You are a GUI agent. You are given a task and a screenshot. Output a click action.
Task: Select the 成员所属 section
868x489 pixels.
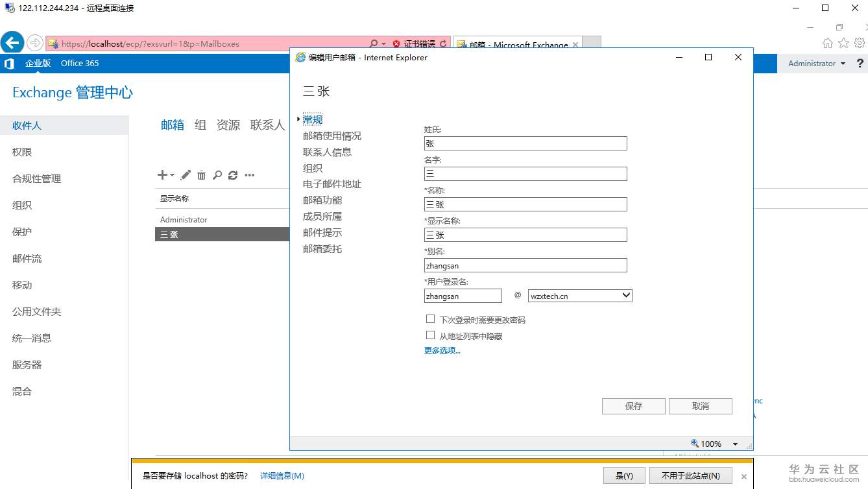322,217
